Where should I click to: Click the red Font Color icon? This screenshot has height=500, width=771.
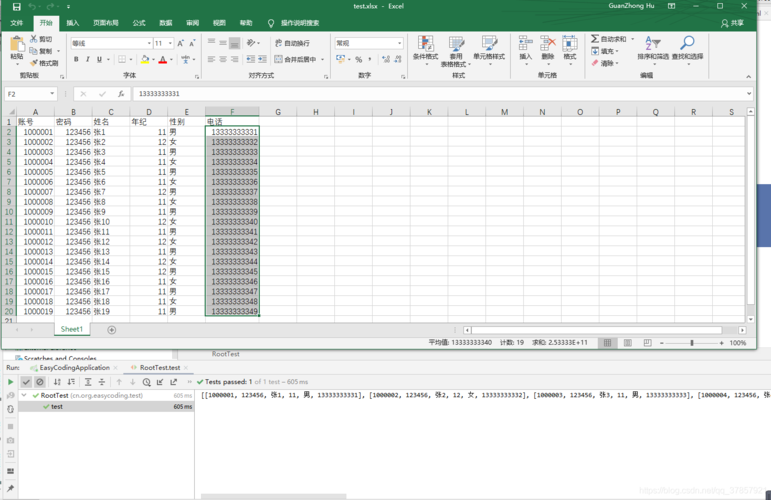tap(163, 59)
